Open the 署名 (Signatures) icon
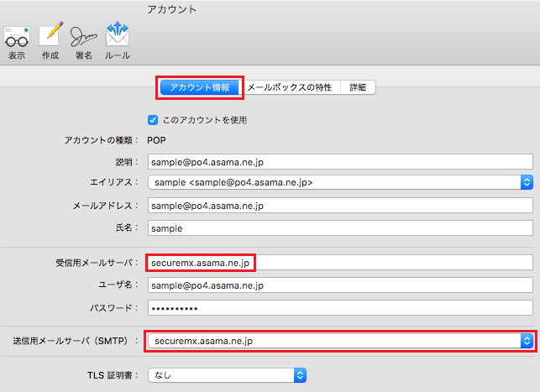The image size is (540, 392). pos(84,42)
